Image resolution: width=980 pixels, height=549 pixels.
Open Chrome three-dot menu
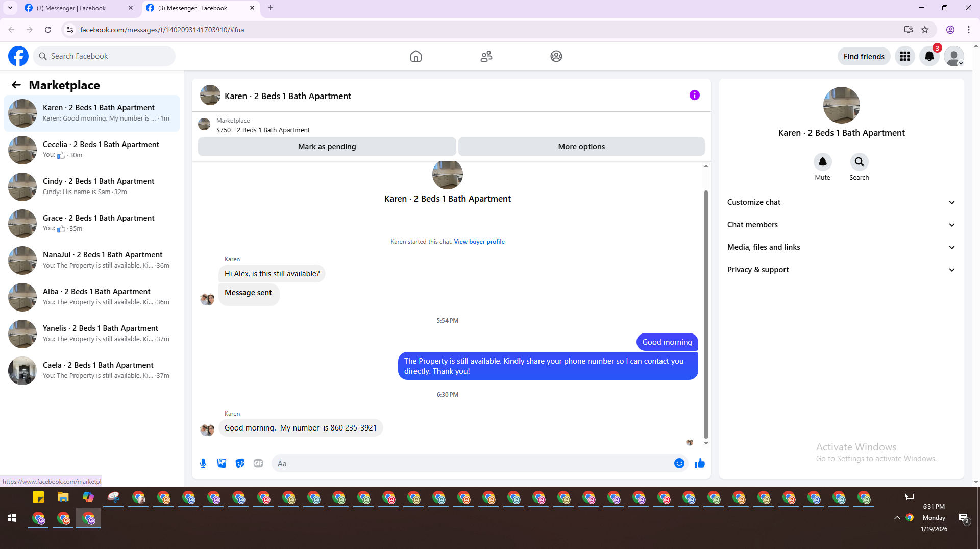969,30
